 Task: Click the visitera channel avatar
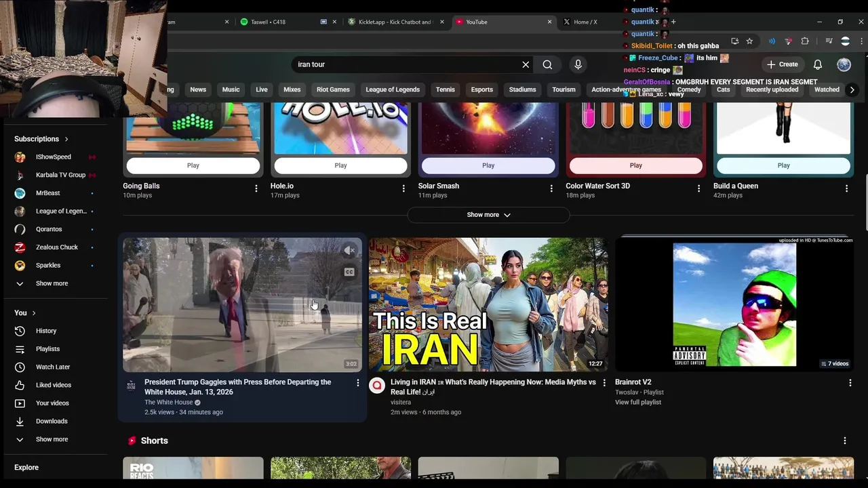[x=377, y=386]
